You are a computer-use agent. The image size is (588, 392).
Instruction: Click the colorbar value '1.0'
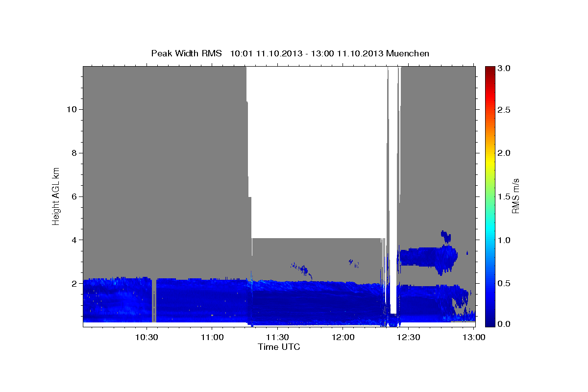click(505, 240)
